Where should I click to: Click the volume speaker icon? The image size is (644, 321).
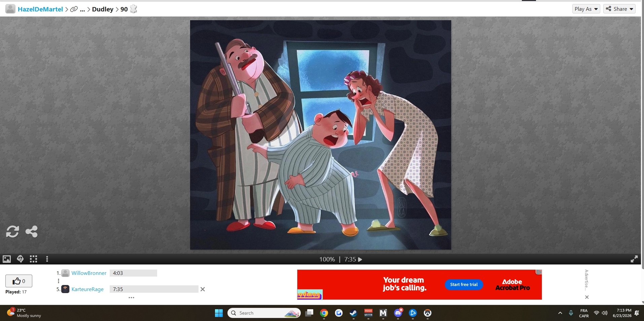605,313
